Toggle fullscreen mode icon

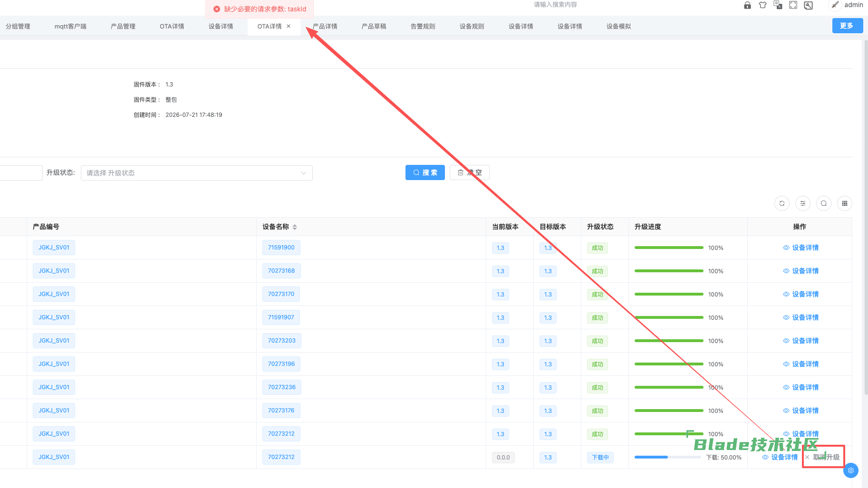pos(793,5)
